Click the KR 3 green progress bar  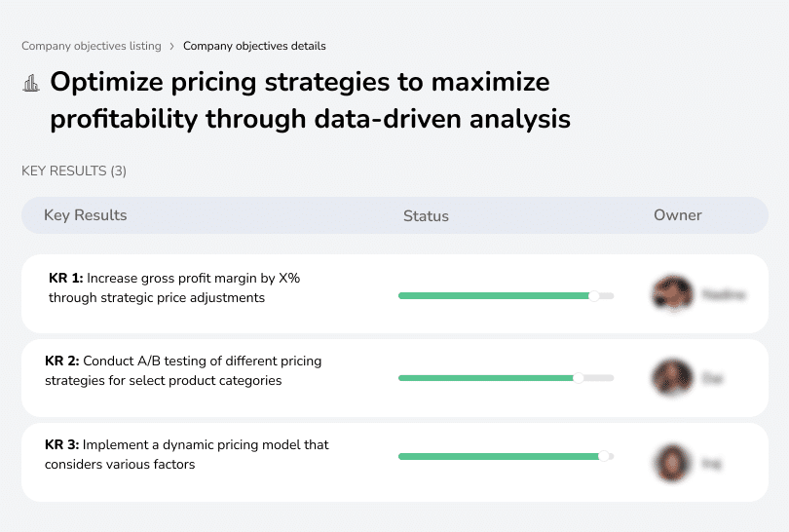(497, 456)
